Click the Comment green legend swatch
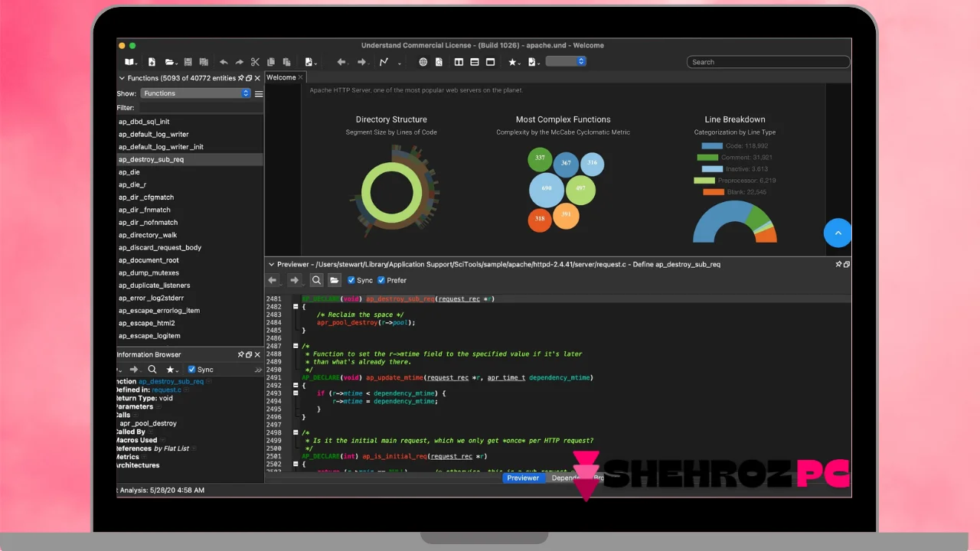The height and width of the screenshot is (551, 980). (707, 157)
